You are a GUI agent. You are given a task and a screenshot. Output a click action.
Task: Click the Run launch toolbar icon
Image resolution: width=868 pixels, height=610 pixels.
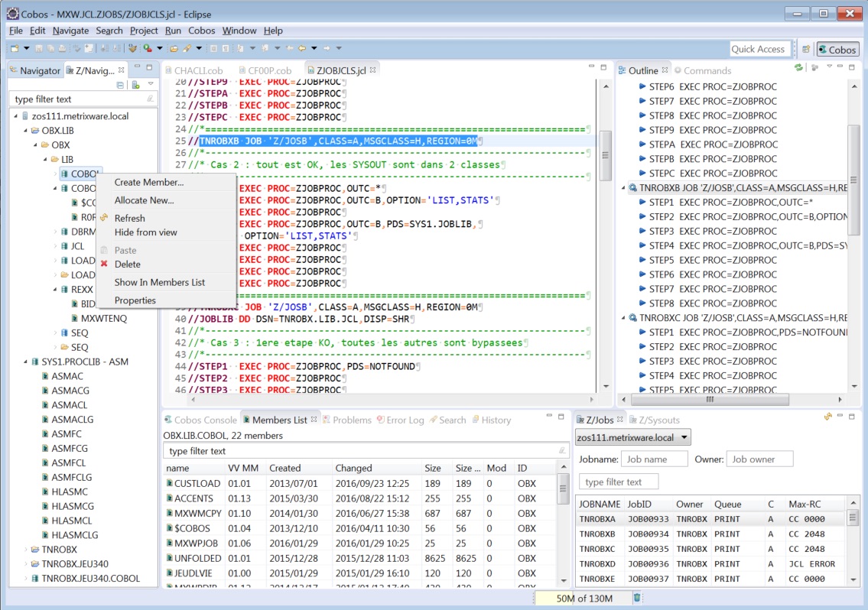(x=148, y=49)
